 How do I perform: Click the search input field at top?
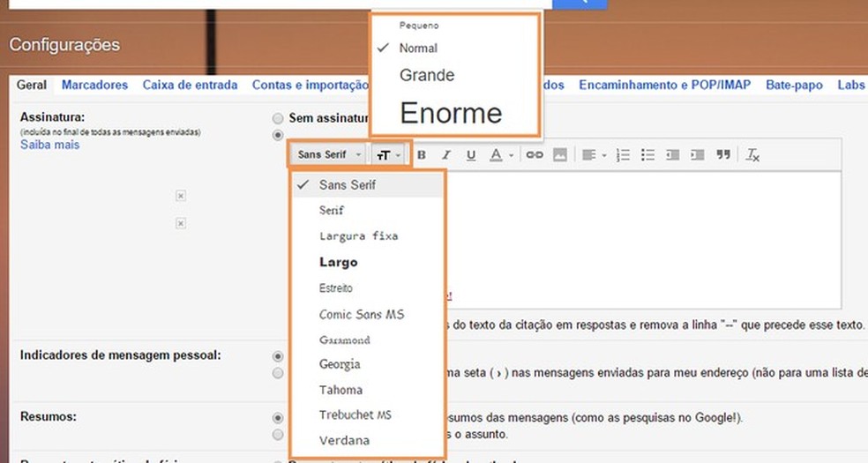[x=281, y=4]
